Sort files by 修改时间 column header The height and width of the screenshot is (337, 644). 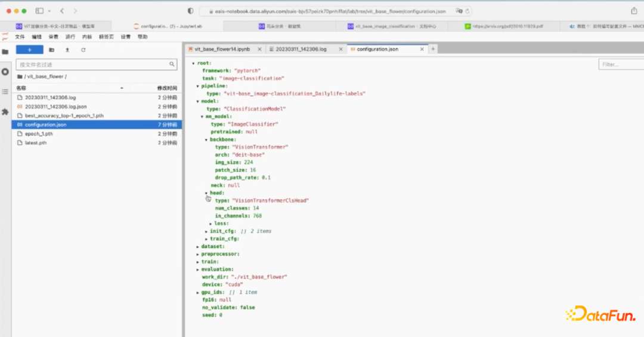click(167, 88)
